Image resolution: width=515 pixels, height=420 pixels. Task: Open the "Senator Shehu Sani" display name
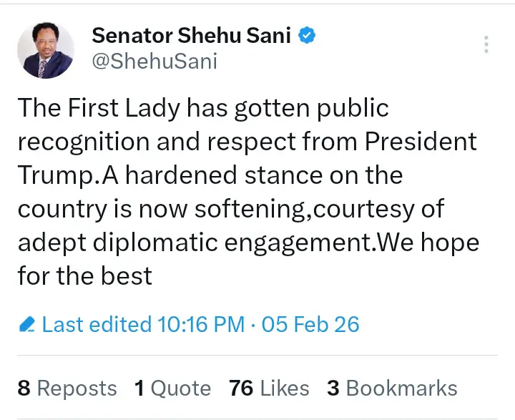pyautogui.click(x=192, y=34)
